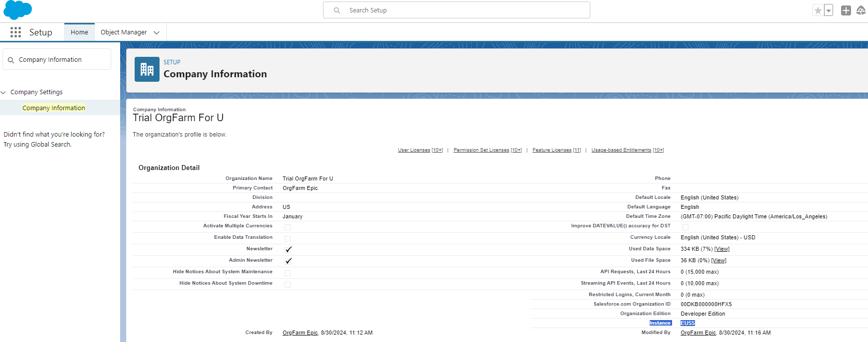868x342 pixels.
Task: Click the highlighted Instance label
Action: 660,323
